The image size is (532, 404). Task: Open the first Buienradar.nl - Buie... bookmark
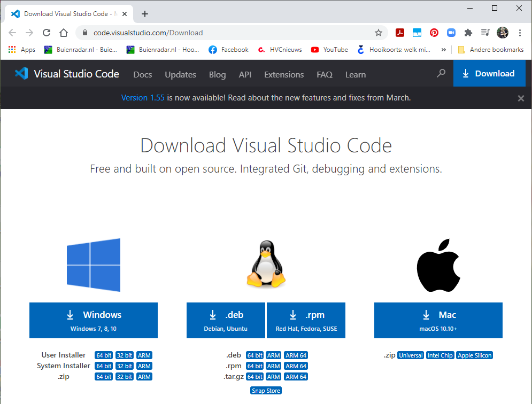pyautogui.click(x=81, y=50)
